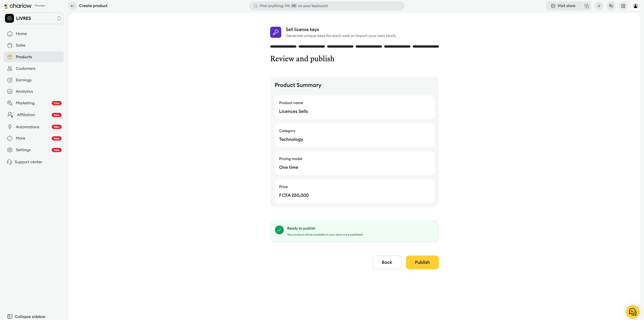Click the first progress step bar
Screen dimensions: 644x320
tap(283, 47)
